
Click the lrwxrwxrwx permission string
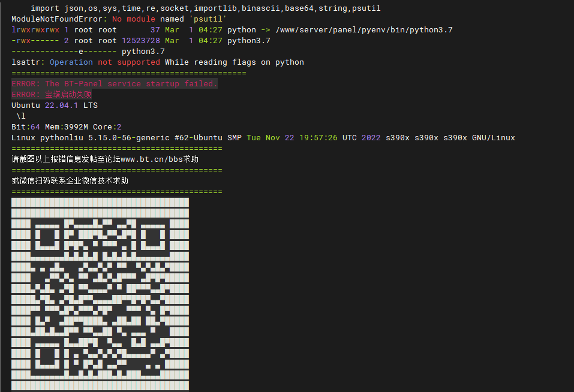(35, 29)
